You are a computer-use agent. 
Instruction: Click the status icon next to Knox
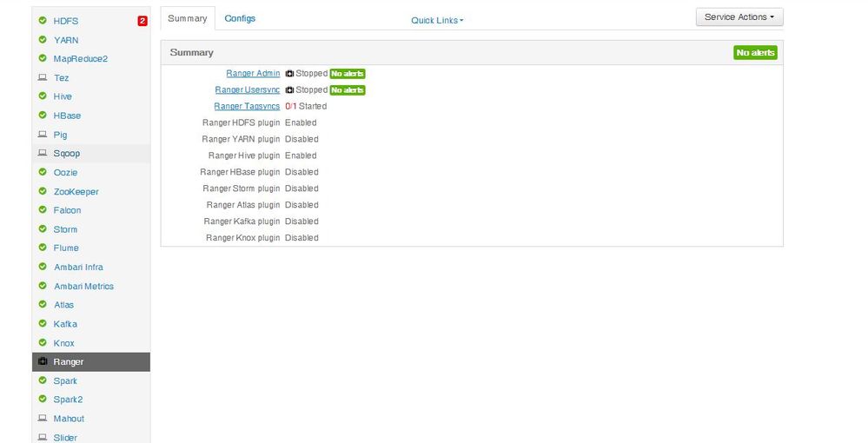pyautogui.click(x=43, y=342)
